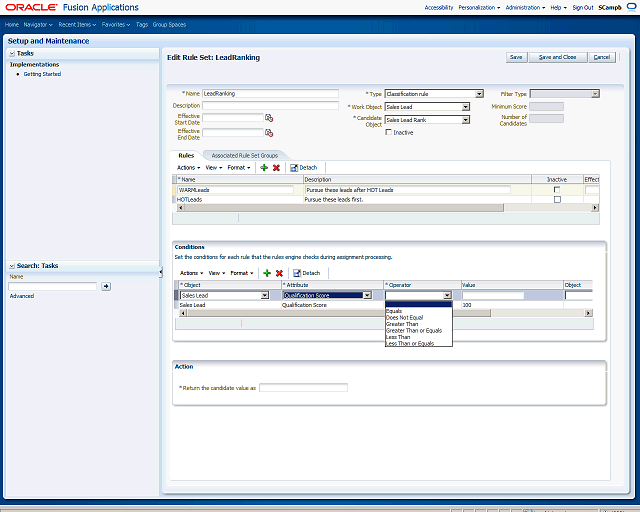The height and width of the screenshot is (512, 640).
Task: Choose Equals in the operator list
Action: (419, 311)
